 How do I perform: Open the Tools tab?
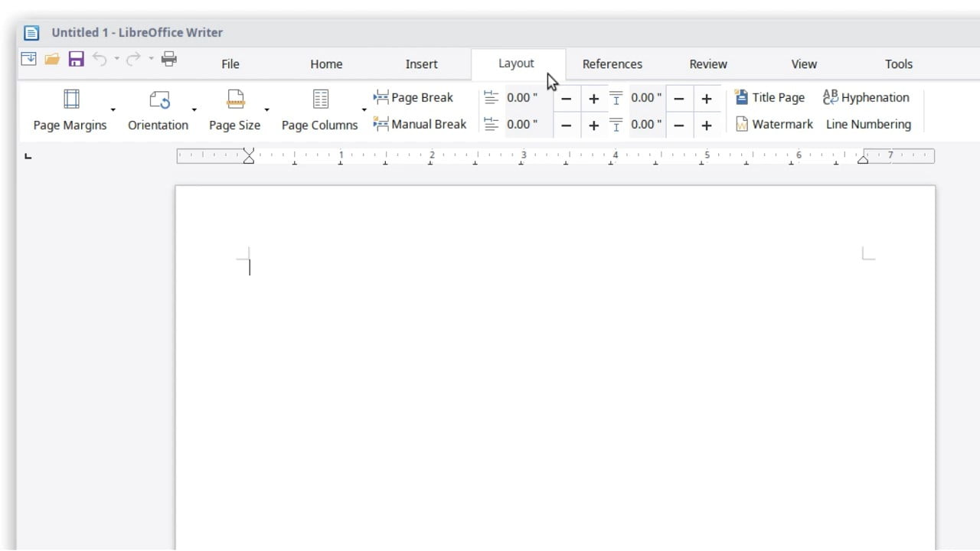click(x=899, y=64)
